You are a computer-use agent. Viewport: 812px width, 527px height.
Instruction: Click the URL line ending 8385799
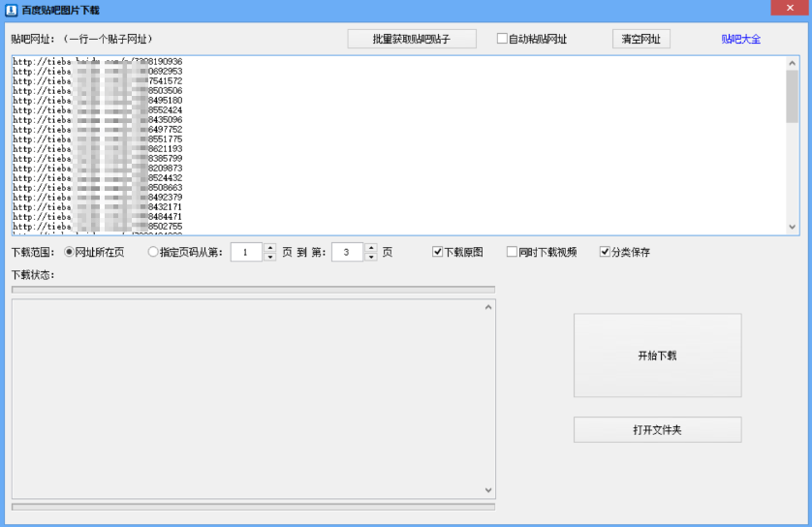(x=97, y=159)
